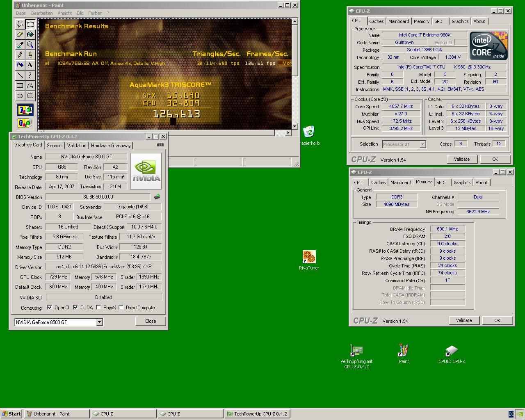Open the Processor #1 selection dropdown
This screenshot has width=525, height=420.
(422, 144)
